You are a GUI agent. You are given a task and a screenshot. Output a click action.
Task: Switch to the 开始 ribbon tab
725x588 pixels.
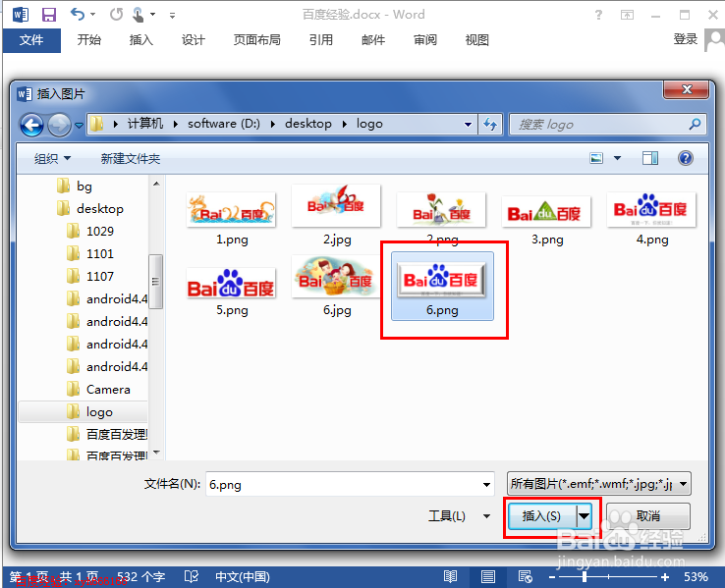(x=88, y=40)
